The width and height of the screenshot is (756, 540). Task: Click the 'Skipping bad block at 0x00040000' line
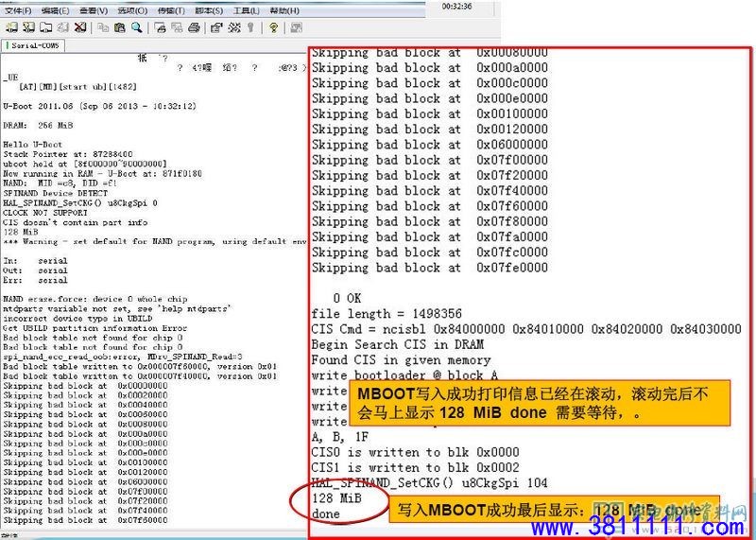point(85,405)
